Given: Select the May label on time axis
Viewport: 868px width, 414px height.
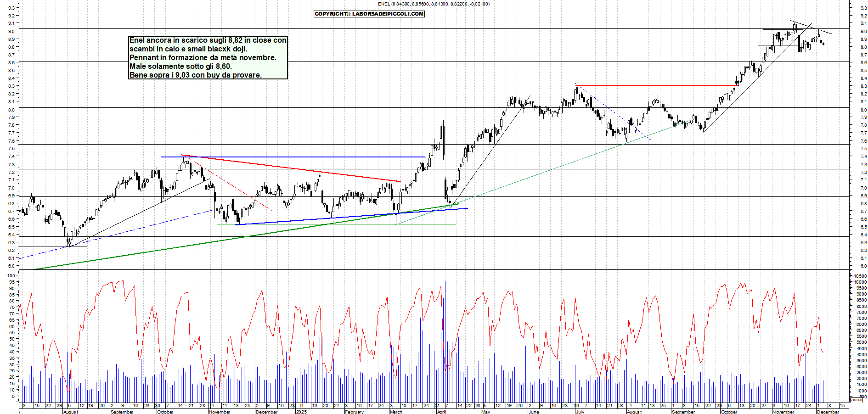Looking at the screenshot, I should (485, 412).
